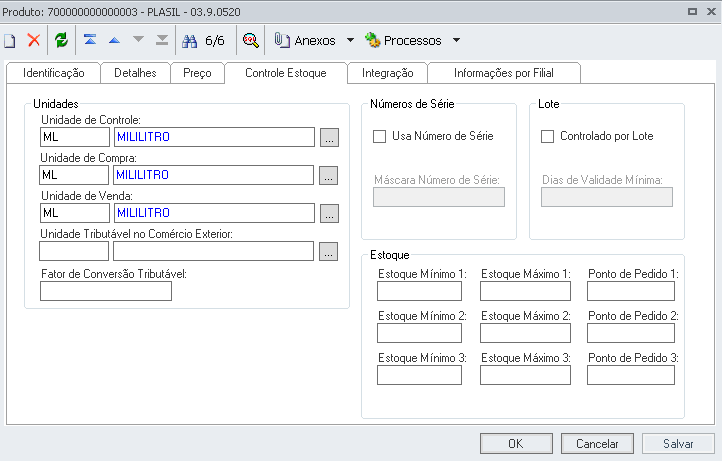Switch to the Detalhes tab

[x=135, y=73]
